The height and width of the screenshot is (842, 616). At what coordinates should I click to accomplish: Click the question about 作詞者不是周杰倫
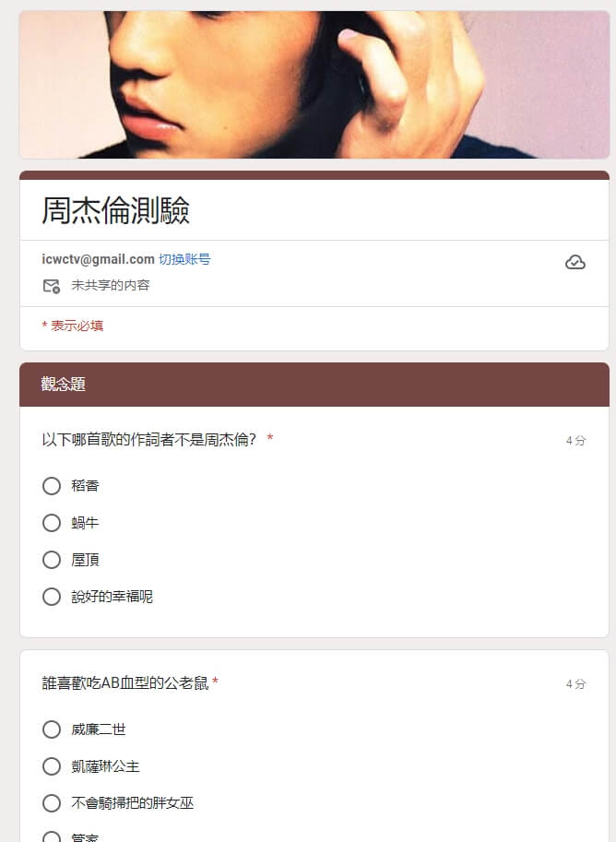pos(149,439)
